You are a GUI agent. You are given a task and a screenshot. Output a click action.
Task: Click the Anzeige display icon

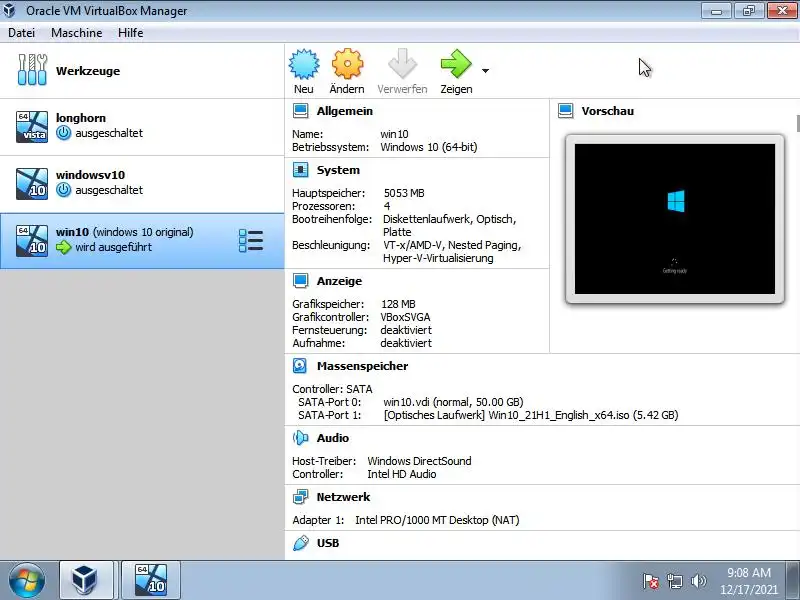[x=301, y=281]
